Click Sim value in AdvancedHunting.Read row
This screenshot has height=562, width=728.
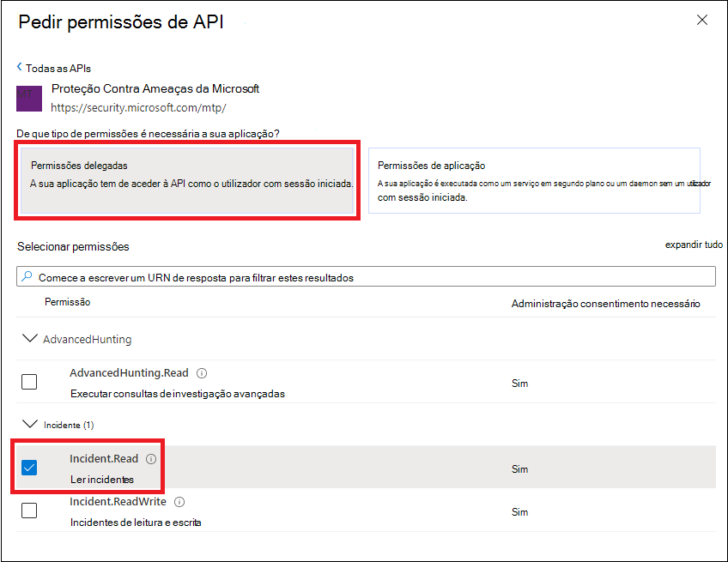coord(519,384)
